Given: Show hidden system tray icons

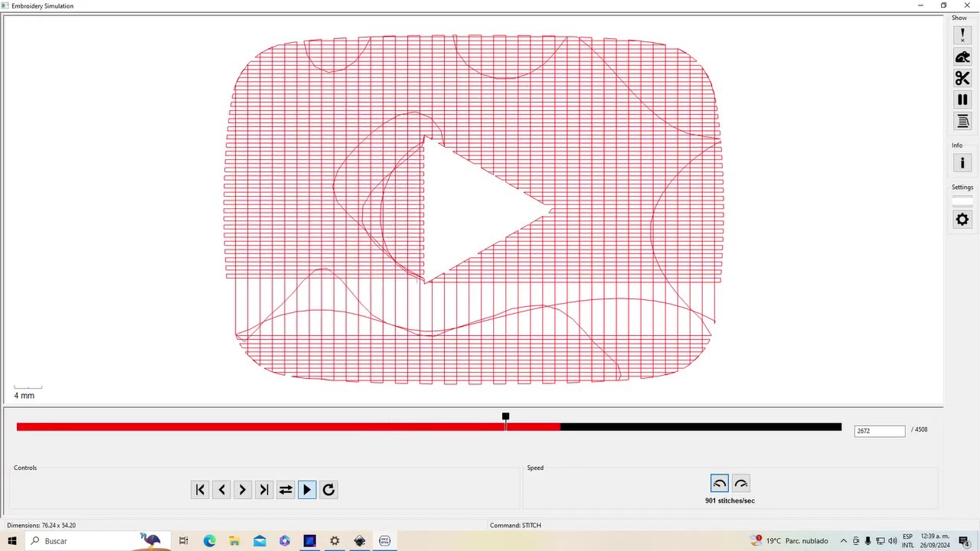Looking at the screenshot, I should tap(844, 541).
